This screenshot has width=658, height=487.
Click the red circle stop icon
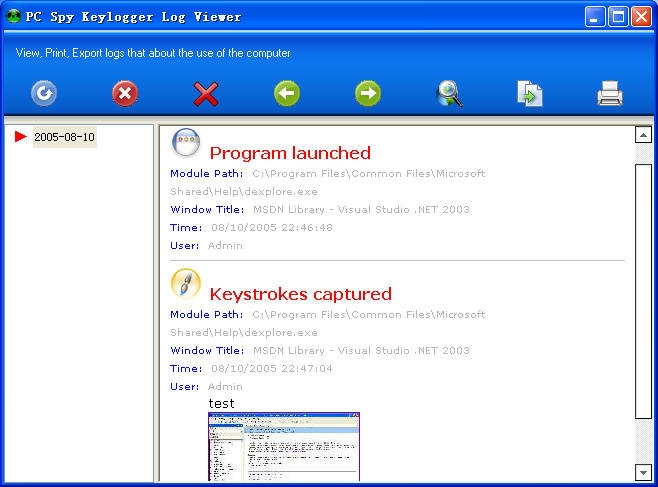124,94
